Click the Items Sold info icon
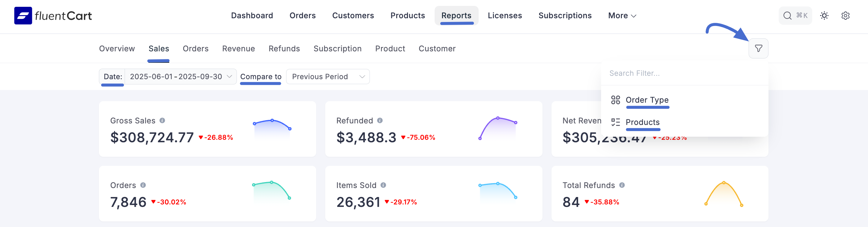The height and width of the screenshot is (227, 868). [383, 185]
